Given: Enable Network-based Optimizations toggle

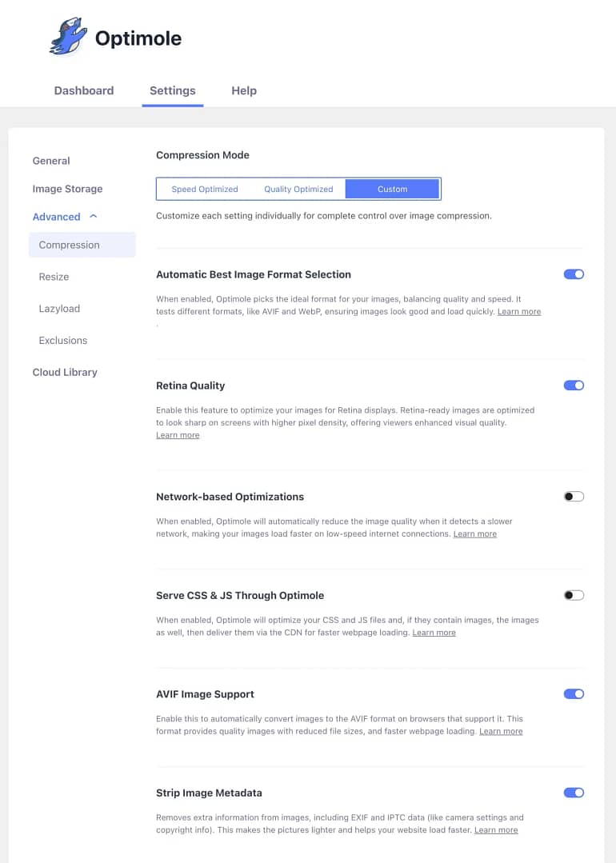Looking at the screenshot, I should point(574,497).
